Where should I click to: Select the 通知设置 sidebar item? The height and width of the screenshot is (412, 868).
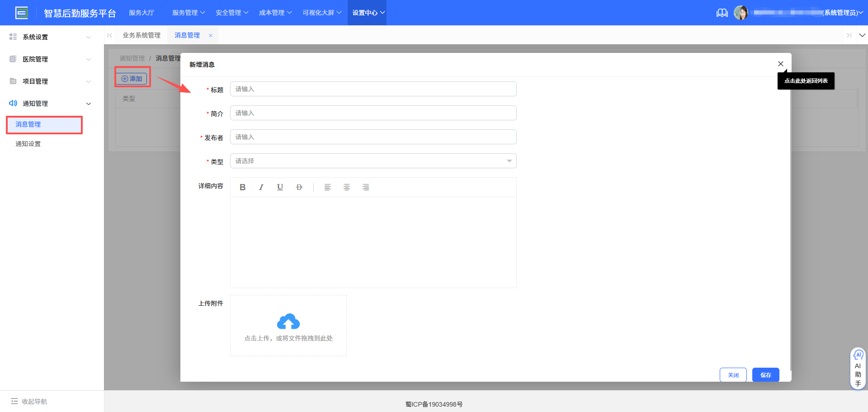click(28, 143)
